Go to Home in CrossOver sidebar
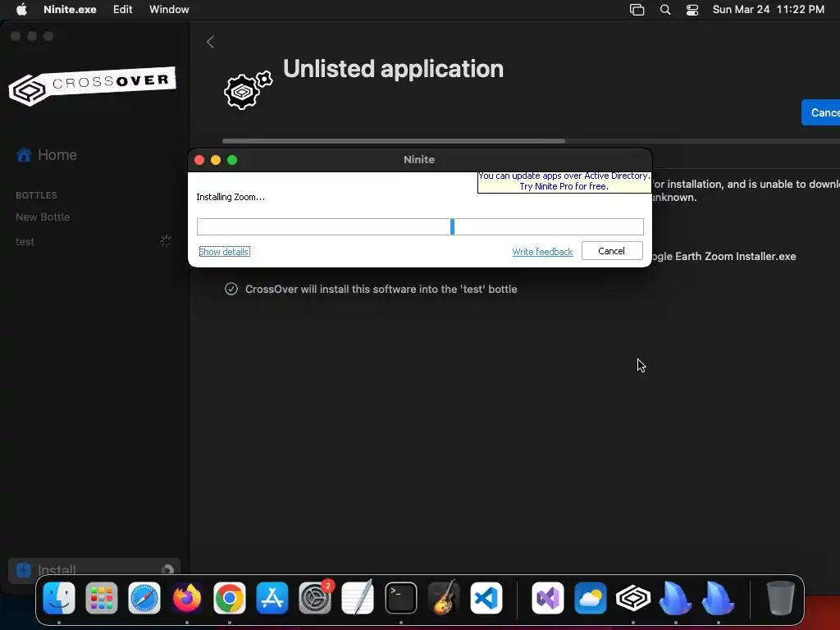Screen dimensions: 840x630 coord(47,155)
